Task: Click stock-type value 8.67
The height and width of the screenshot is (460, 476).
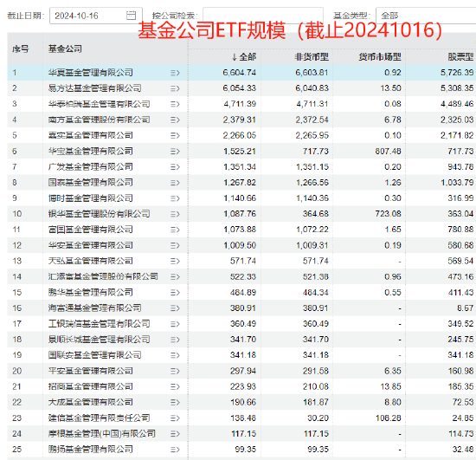Action: tap(466, 308)
